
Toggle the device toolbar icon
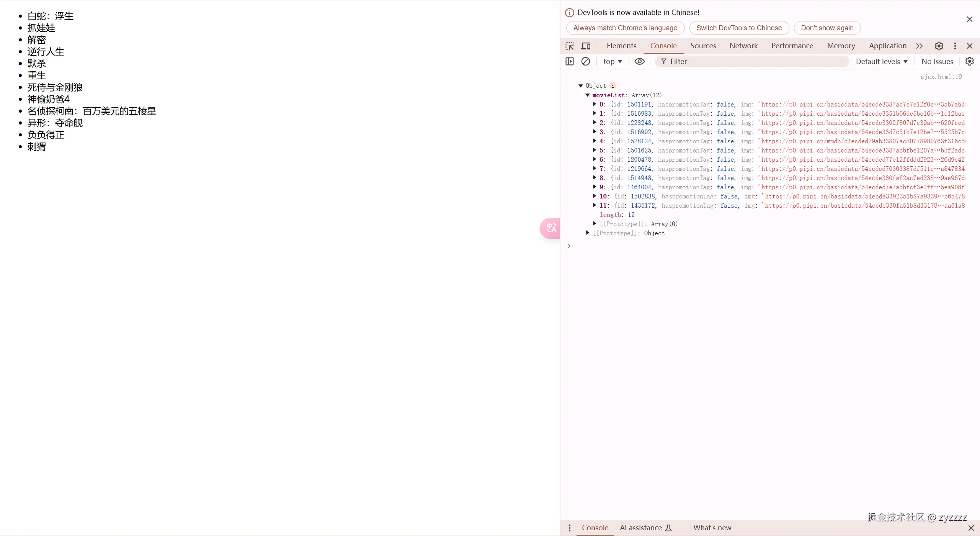[586, 46]
